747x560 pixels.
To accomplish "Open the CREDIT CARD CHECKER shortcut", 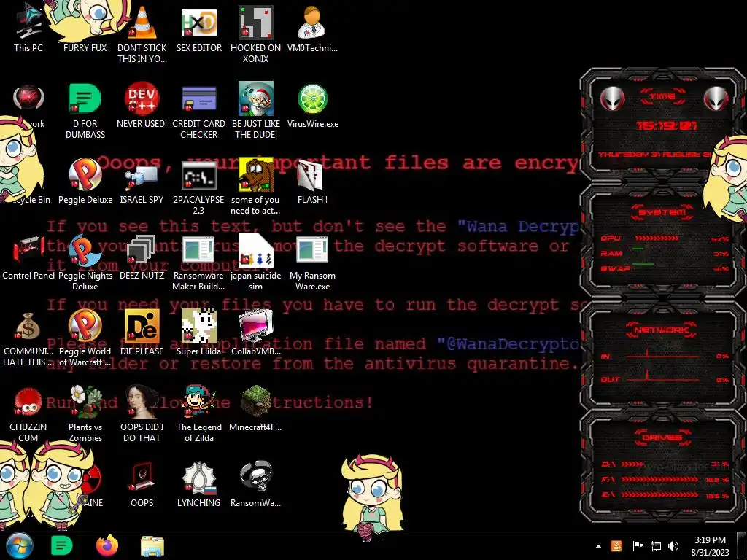I will 199,111.
